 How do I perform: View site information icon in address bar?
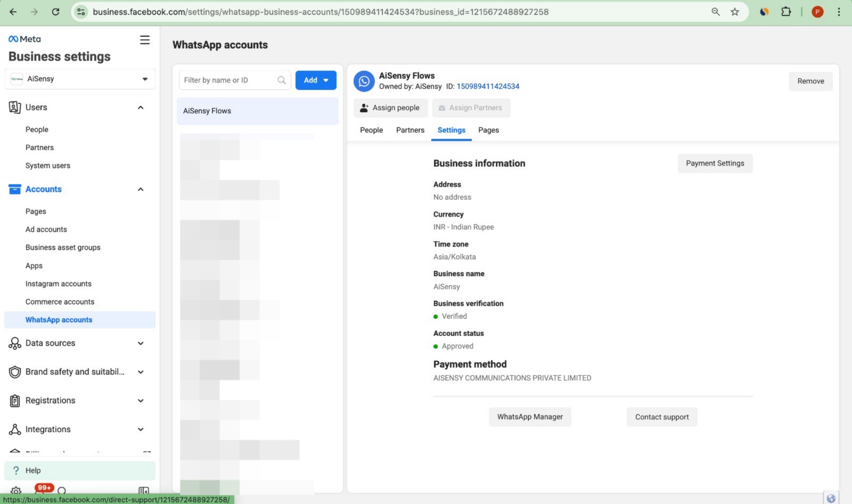pyautogui.click(x=81, y=12)
